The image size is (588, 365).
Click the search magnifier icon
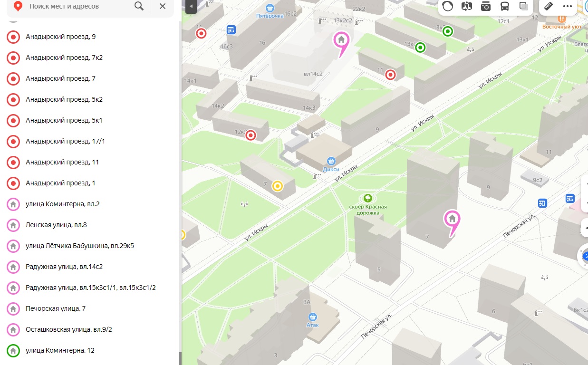pos(139,6)
